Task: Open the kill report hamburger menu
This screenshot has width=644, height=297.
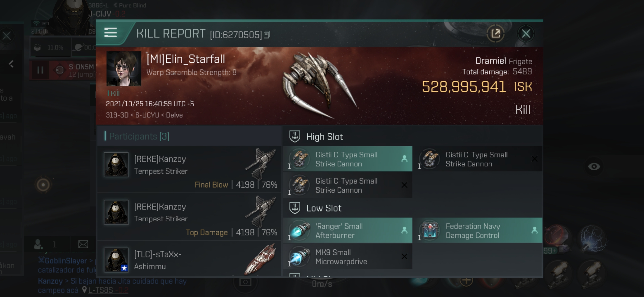Action: coord(111,33)
